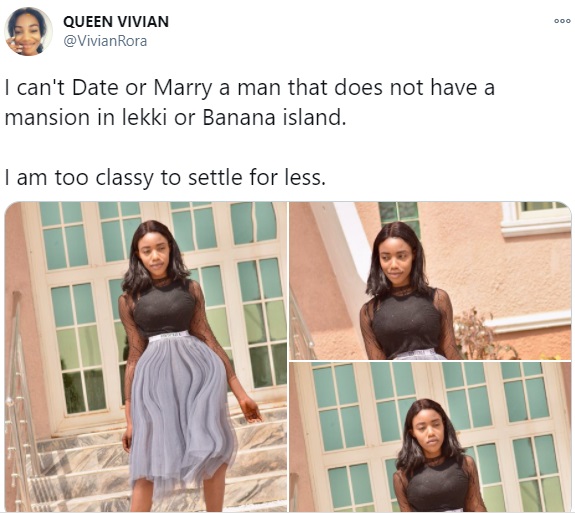Click the metal stair railing in left photo
This screenshot has width=575, height=515.
click(20, 403)
